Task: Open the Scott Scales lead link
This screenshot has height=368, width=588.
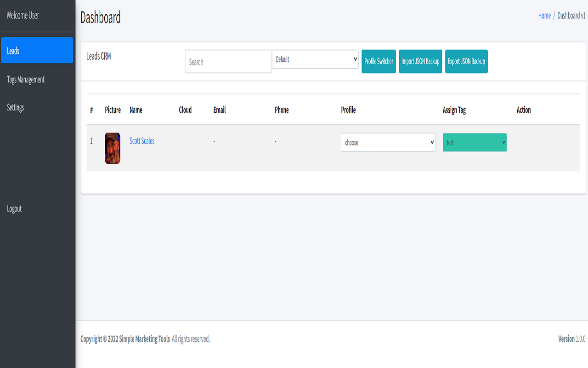Action: [142, 141]
